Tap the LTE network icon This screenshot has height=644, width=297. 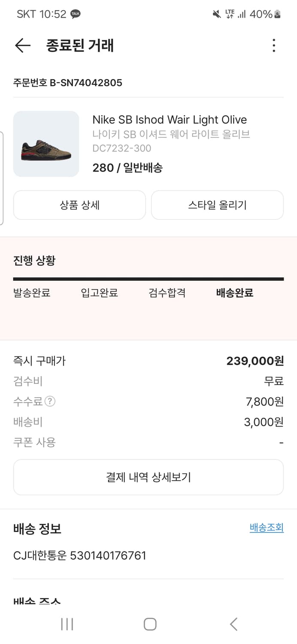tap(230, 13)
